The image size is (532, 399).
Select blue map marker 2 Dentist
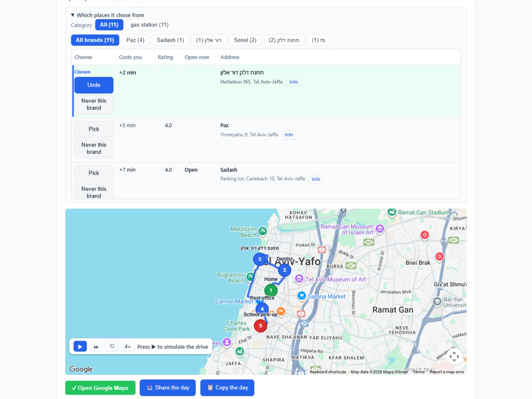click(285, 270)
